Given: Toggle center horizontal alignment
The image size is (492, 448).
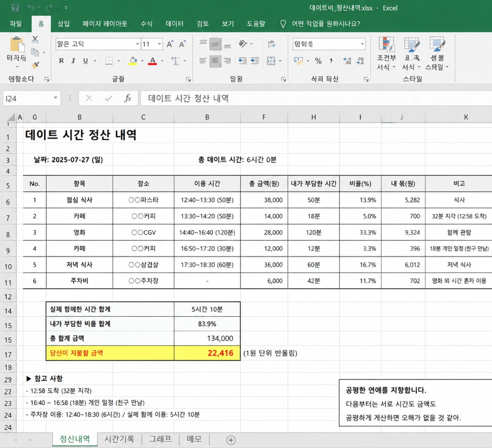Looking at the screenshot, I should 215,61.
